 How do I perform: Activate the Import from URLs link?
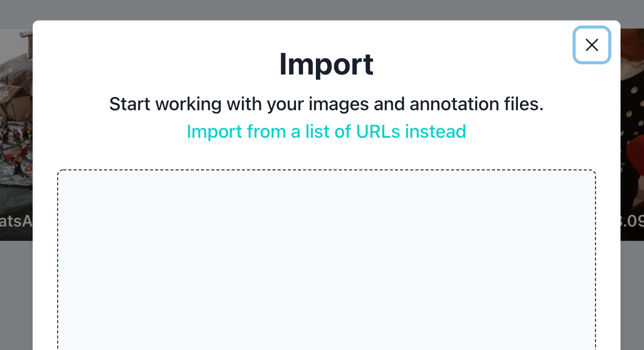click(x=326, y=131)
